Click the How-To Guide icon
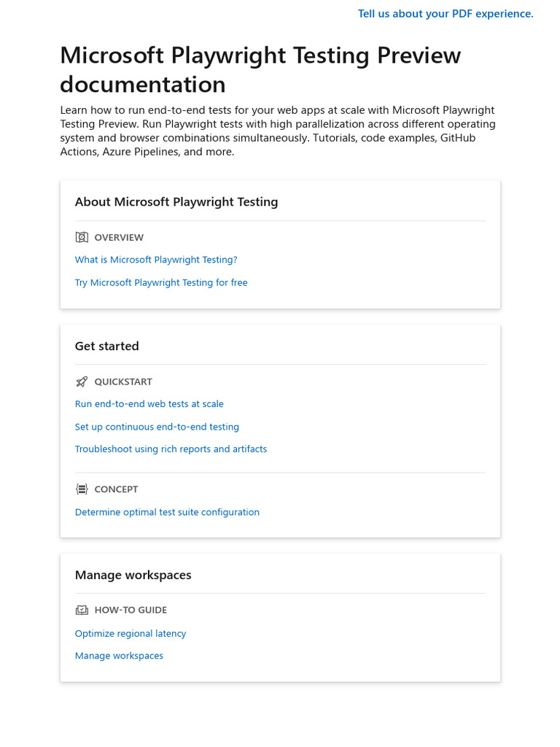The image size is (560, 747). [82, 610]
